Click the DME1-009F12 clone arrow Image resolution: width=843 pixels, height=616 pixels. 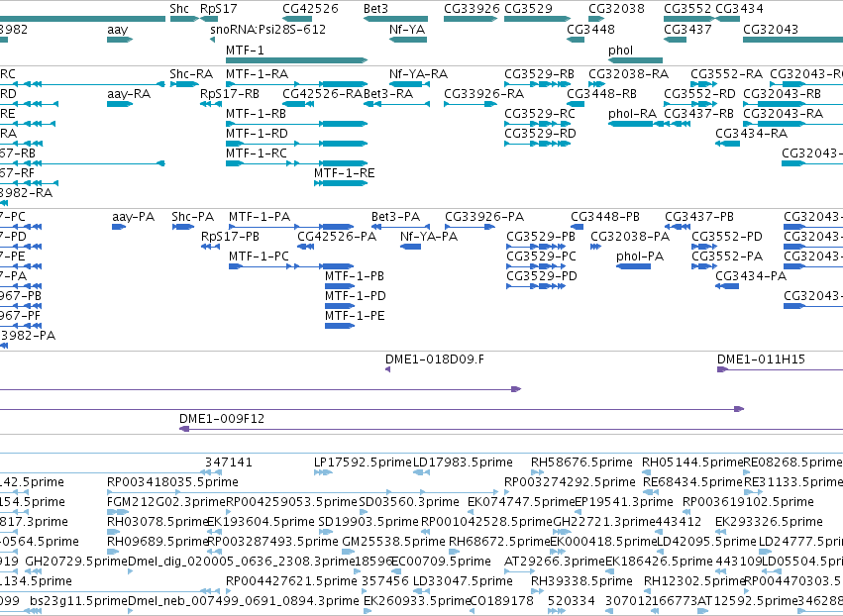pyautogui.click(x=511, y=429)
